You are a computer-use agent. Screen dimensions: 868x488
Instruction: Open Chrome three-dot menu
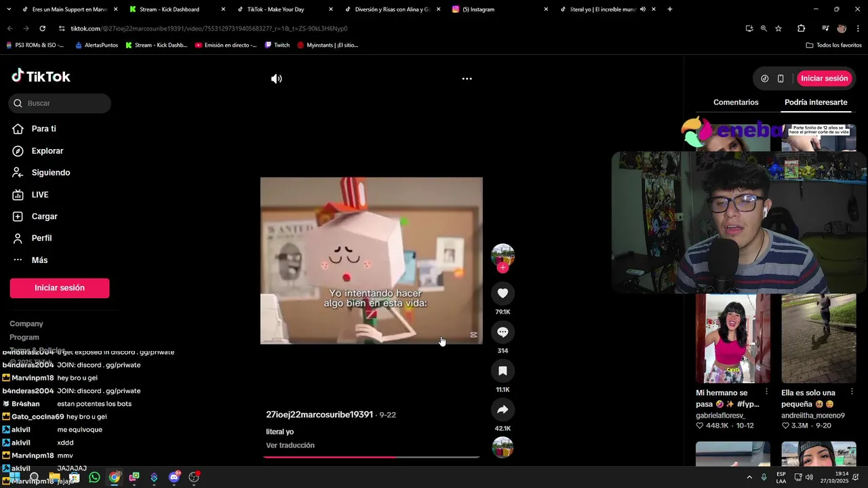(x=857, y=28)
